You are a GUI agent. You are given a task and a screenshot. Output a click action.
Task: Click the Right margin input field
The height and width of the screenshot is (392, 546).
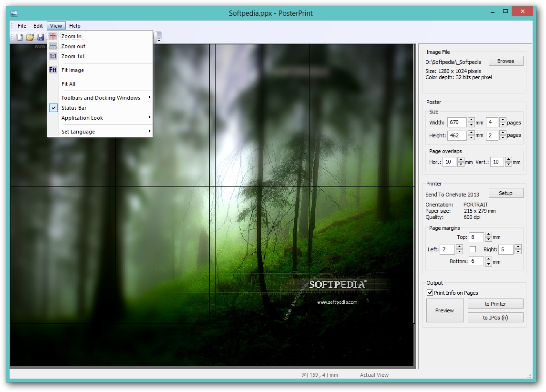pyautogui.click(x=506, y=249)
